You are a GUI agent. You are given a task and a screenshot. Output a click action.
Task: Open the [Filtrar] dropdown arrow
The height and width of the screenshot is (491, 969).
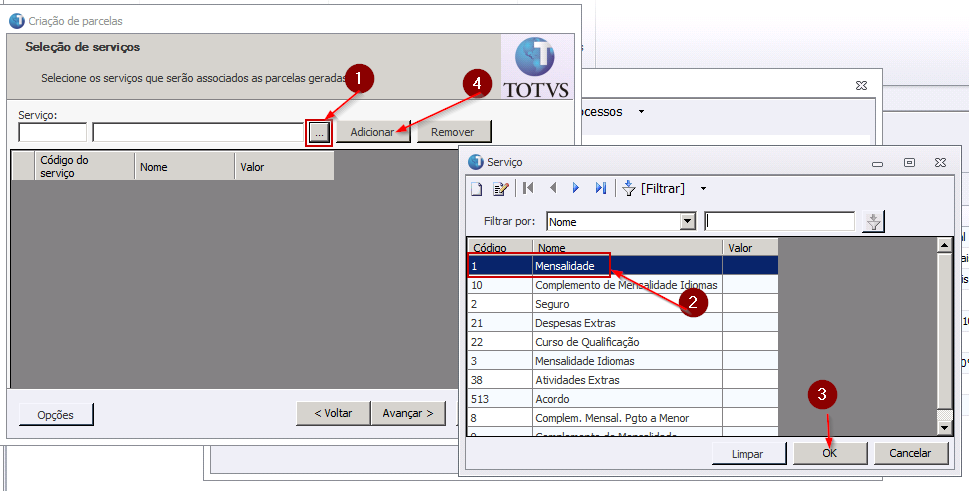coord(703,188)
